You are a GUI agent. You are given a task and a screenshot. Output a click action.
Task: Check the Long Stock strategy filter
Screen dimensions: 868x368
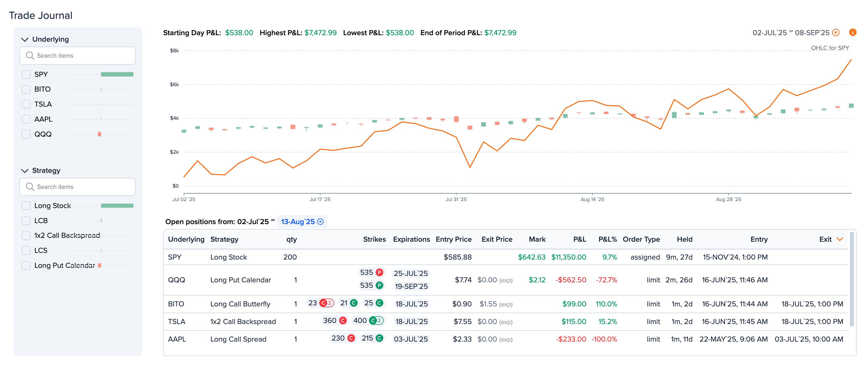click(26, 206)
